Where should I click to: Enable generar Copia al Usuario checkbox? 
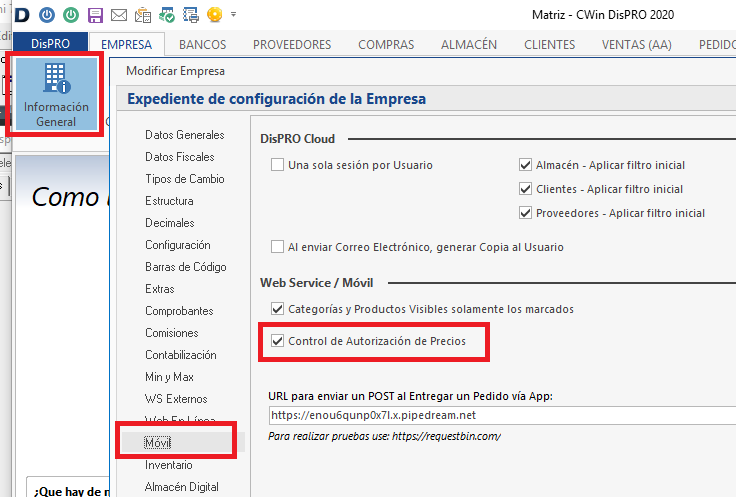[x=277, y=247]
